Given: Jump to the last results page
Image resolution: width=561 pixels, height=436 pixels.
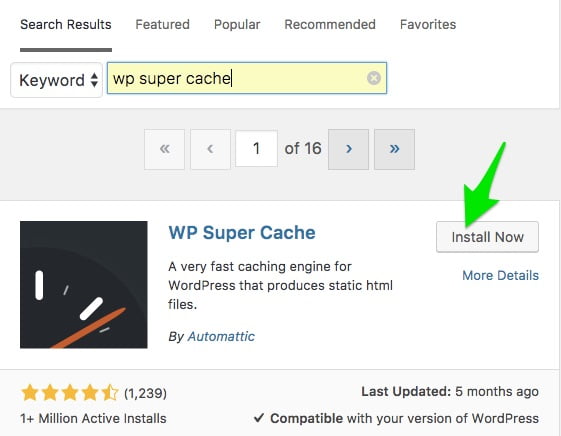Looking at the screenshot, I should 394,149.
